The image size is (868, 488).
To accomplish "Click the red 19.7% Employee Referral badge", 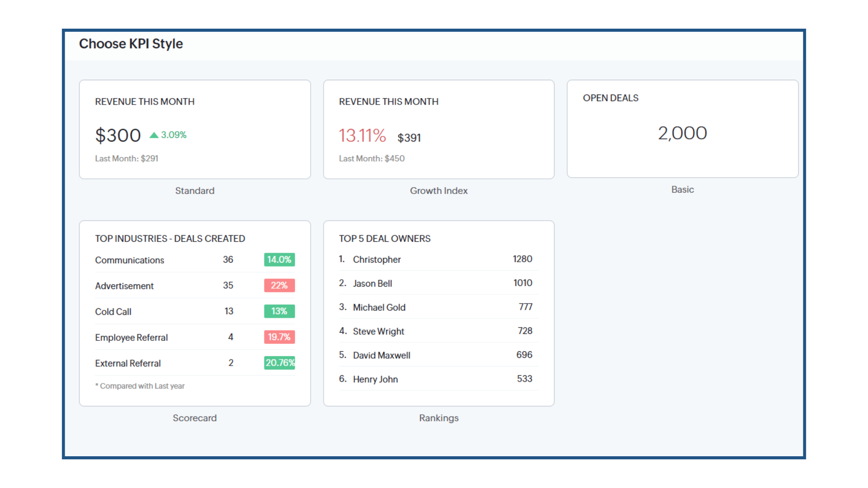I will (x=279, y=337).
